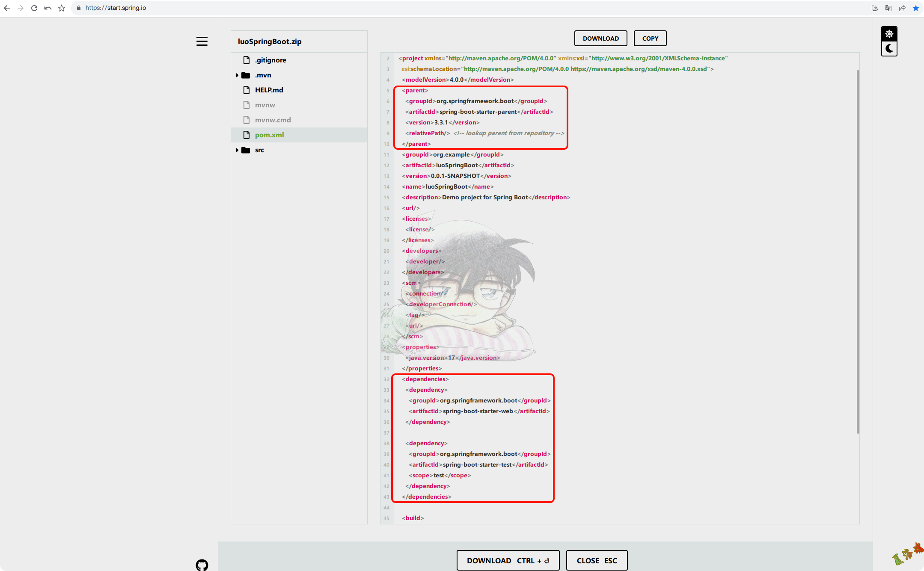Click the CLOSE ESC button
The height and width of the screenshot is (571, 924).
click(597, 560)
